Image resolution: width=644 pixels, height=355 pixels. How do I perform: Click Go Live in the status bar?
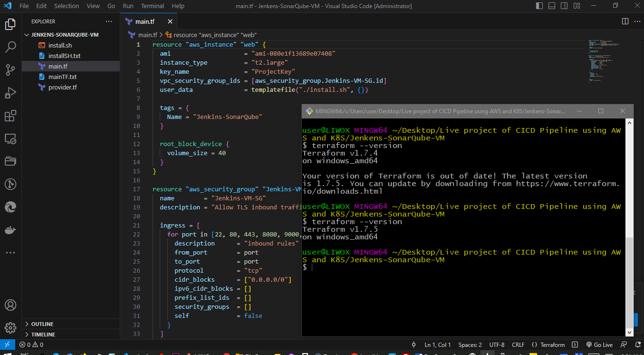(599, 345)
